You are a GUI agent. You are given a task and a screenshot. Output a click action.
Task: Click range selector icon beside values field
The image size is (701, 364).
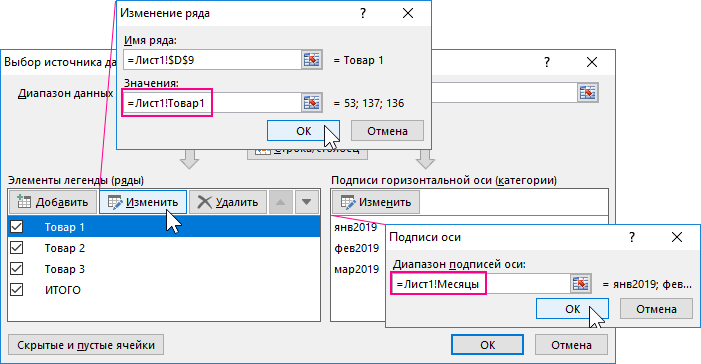click(x=312, y=103)
